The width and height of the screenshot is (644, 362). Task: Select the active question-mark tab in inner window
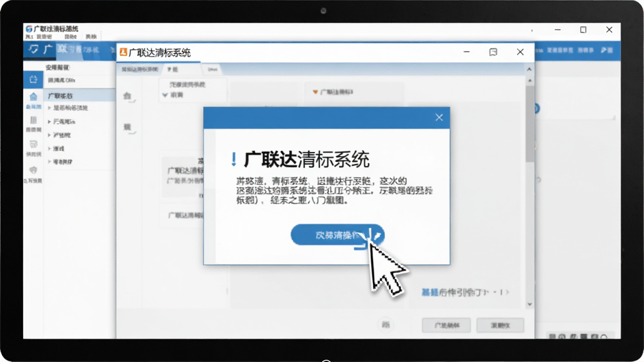point(180,69)
